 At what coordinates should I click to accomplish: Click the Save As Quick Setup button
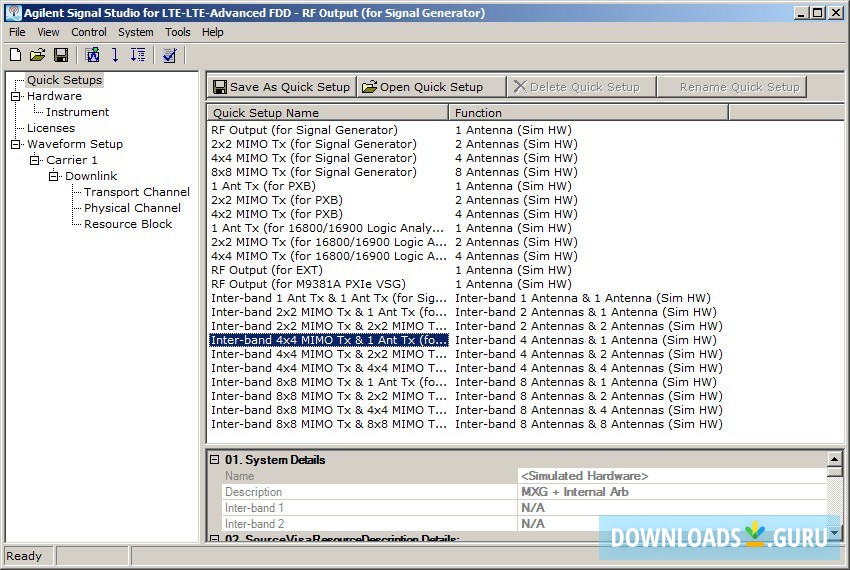pos(281,87)
